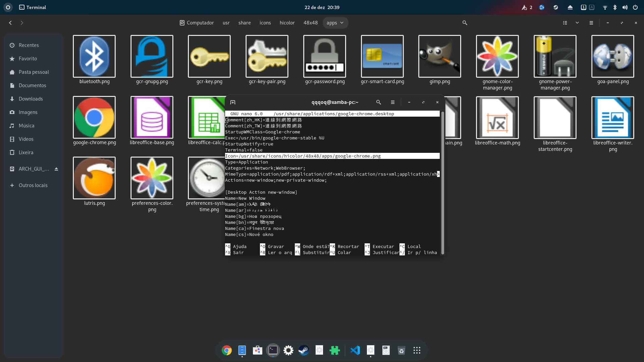Open Steam from the dock
Screen dimensions: 644x362
(x=304, y=350)
